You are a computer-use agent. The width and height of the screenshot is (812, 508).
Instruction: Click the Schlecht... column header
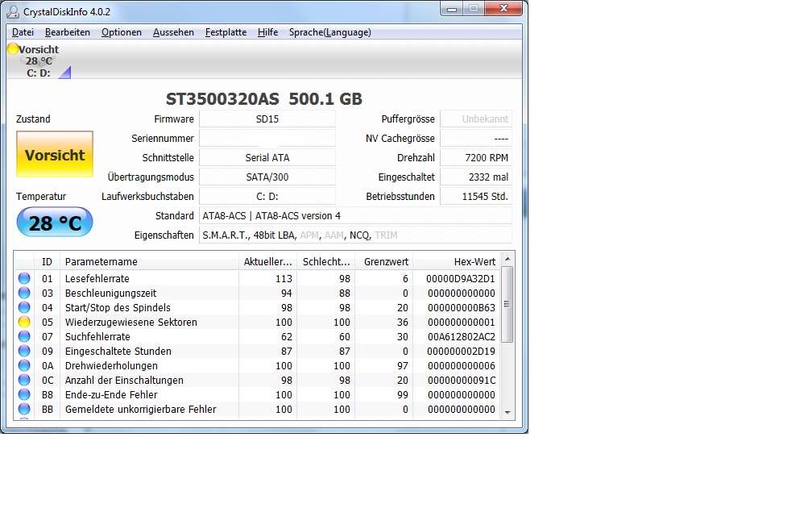pyautogui.click(x=326, y=261)
